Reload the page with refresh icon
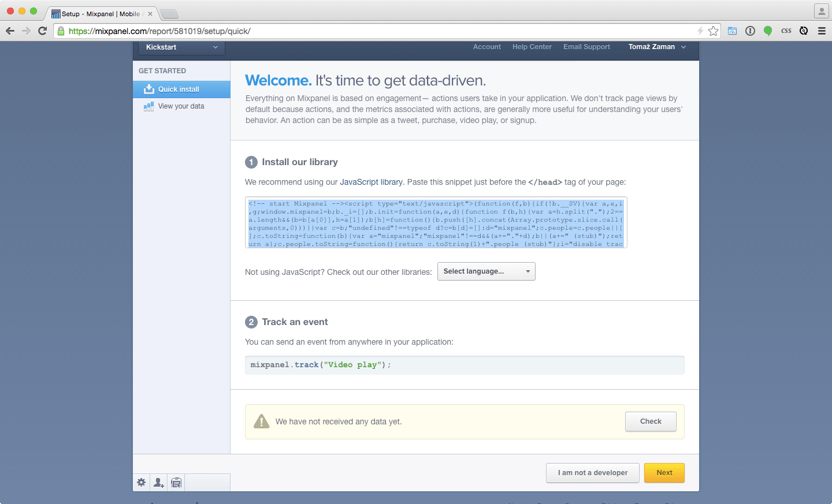 [42, 31]
